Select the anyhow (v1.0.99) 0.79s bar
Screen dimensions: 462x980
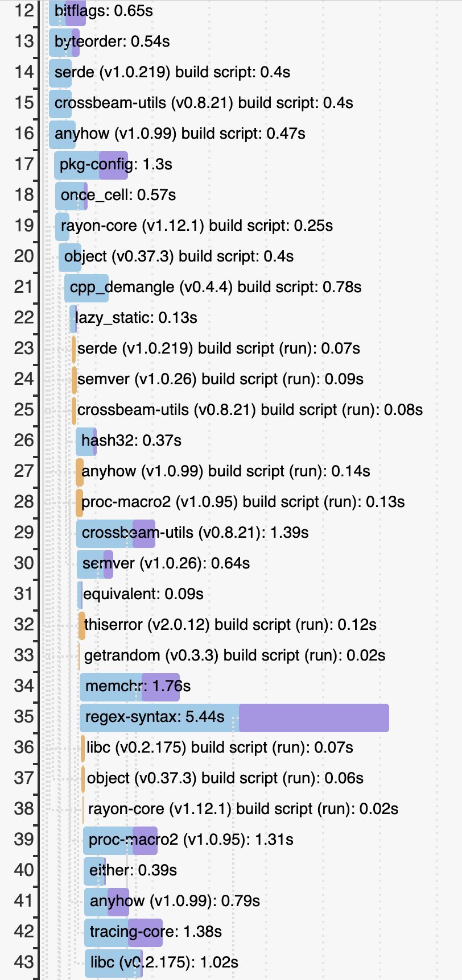[107, 902]
